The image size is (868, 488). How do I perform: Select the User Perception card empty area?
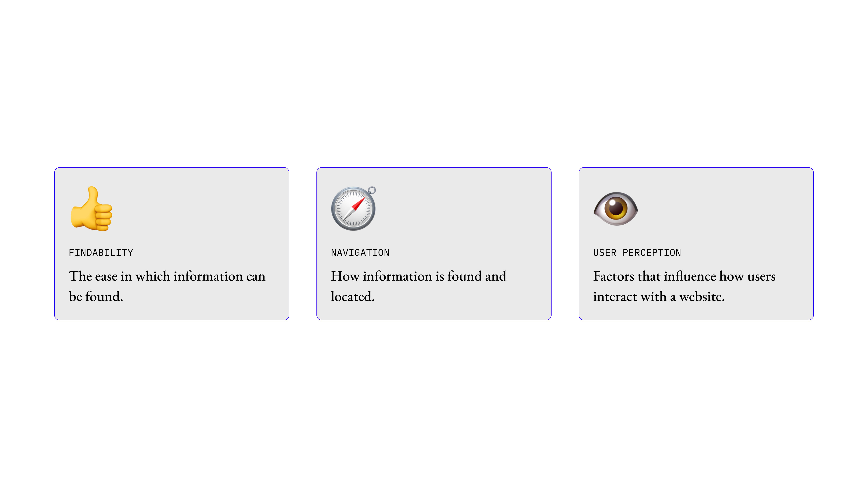click(x=728, y=209)
